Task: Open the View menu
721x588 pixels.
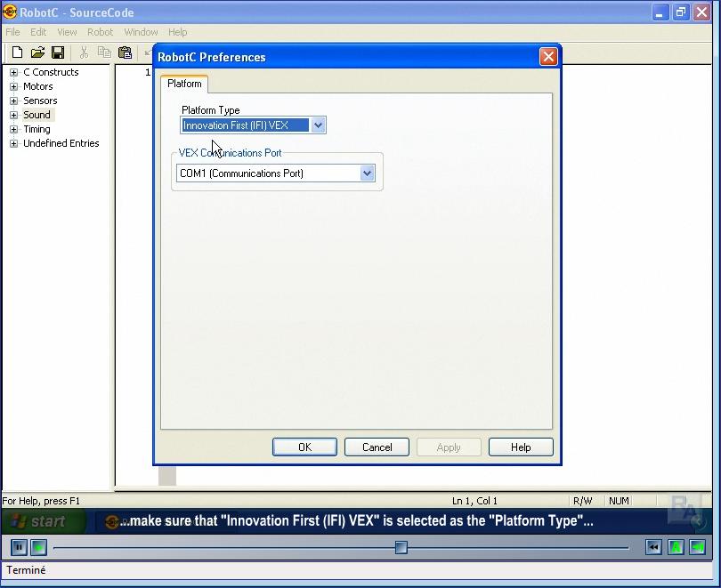Action: click(67, 32)
